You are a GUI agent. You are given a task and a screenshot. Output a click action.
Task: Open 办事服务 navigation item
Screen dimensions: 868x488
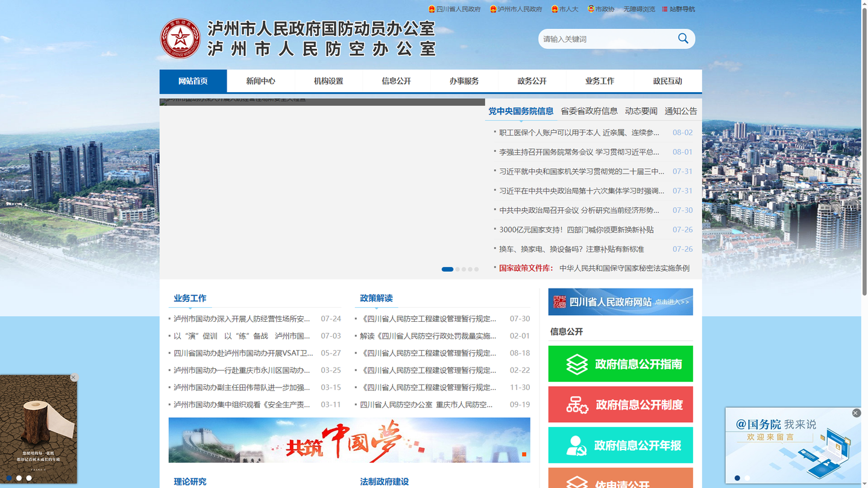(x=464, y=81)
